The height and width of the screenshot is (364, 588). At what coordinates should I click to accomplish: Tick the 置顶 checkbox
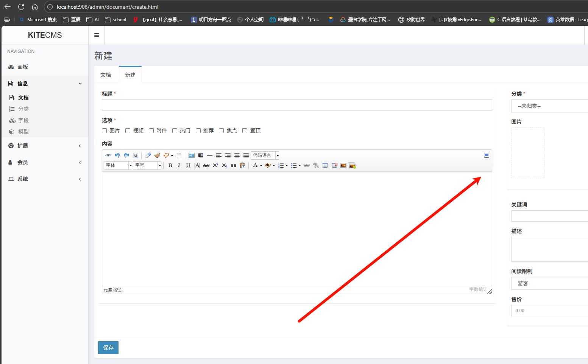(x=245, y=131)
